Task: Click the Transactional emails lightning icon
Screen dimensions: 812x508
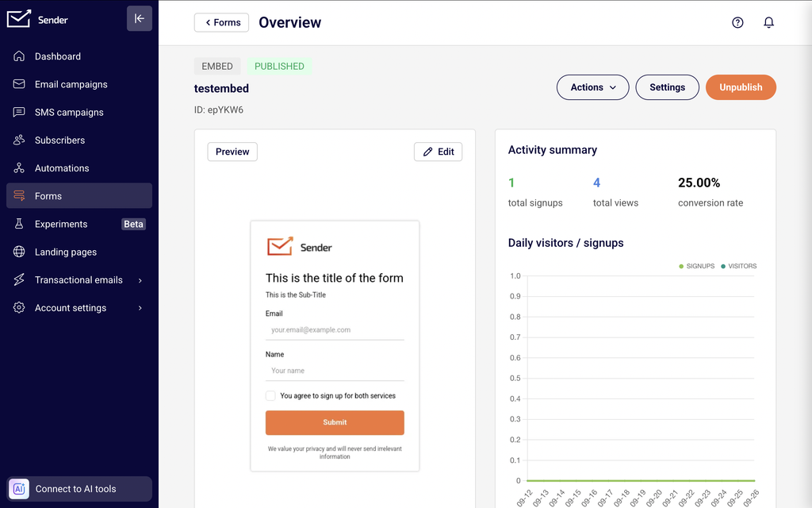Action: pos(19,280)
